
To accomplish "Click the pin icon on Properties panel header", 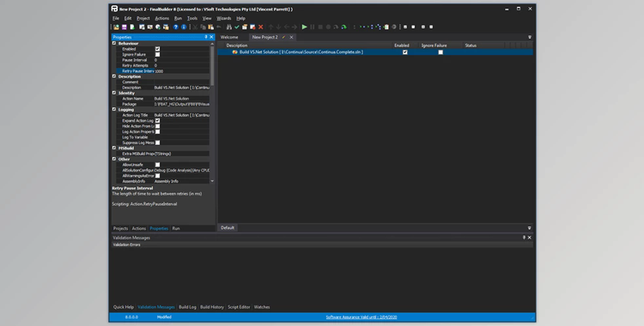I will click(x=206, y=37).
